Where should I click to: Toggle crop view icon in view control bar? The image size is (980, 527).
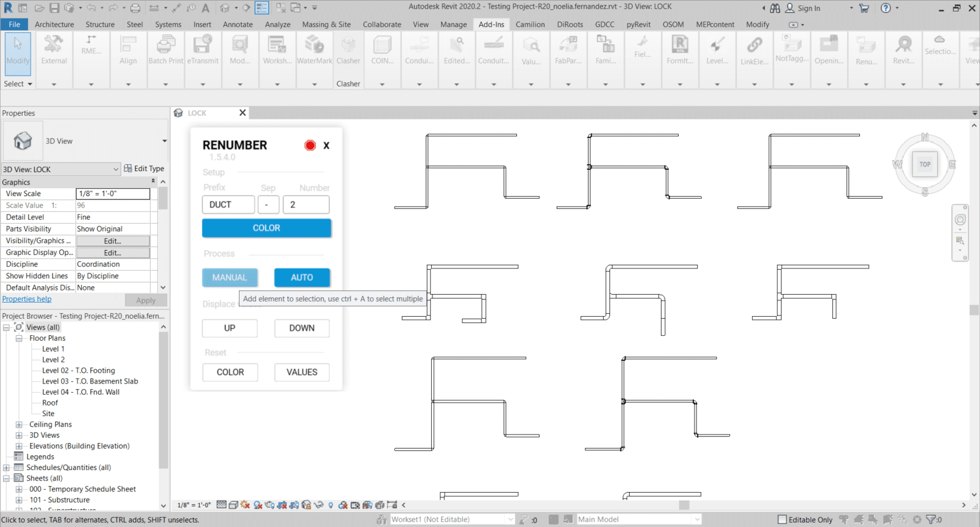click(282, 505)
